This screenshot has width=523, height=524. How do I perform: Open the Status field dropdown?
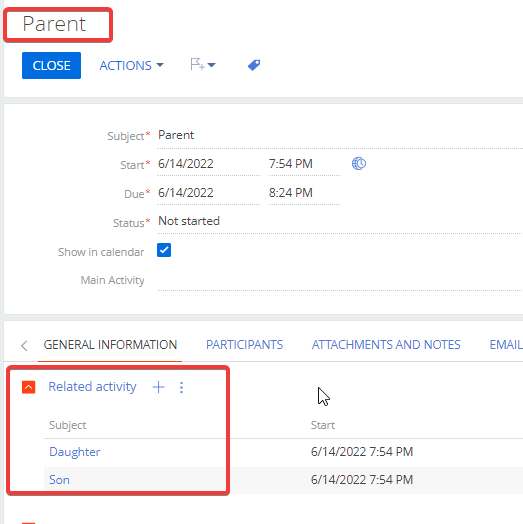click(340, 221)
